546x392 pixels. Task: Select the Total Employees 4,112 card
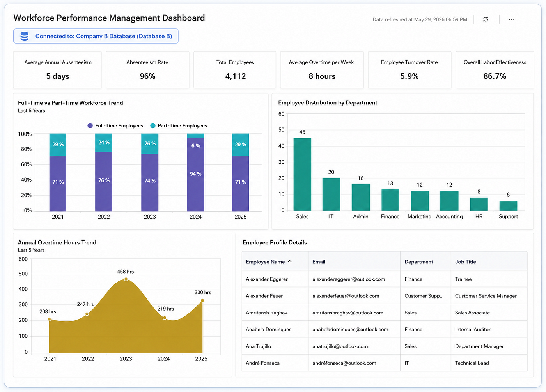point(235,70)
